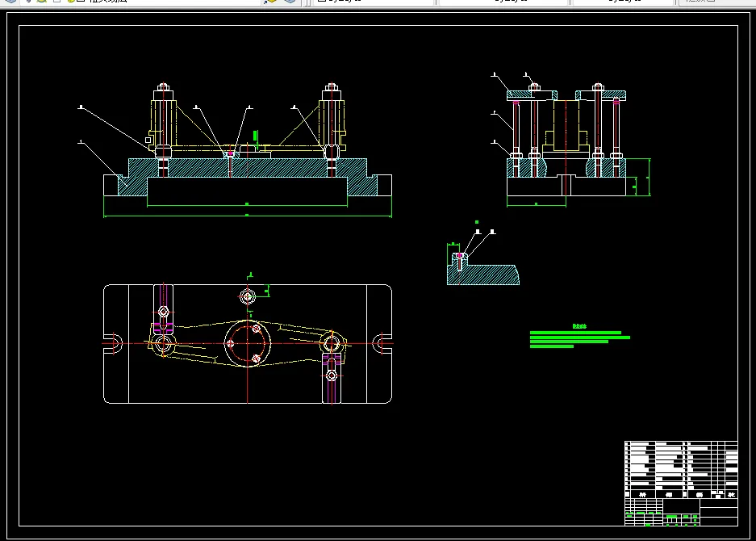Select the long green dimension below front view

pos(247,216)
